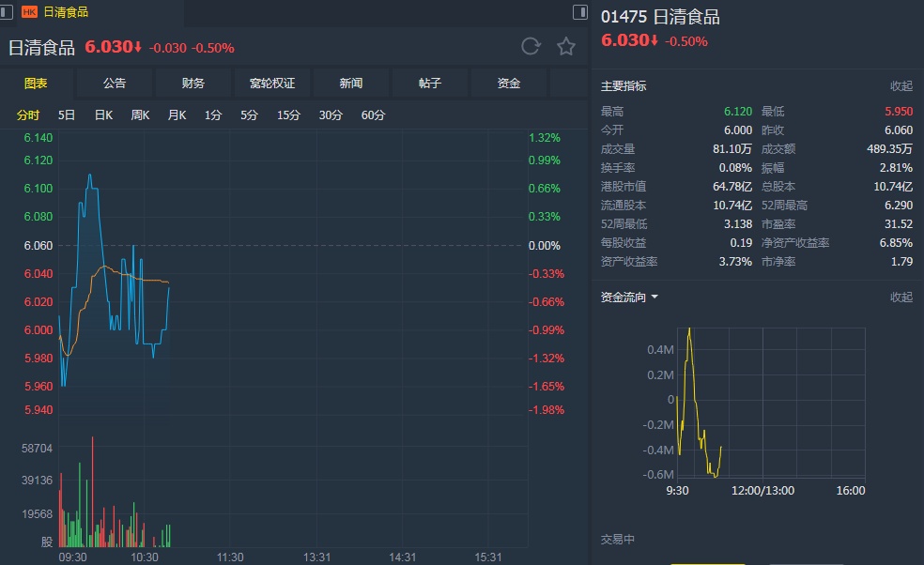Image resolution: width=924 pixels, height=565 pixels.
Task: Click the 10:30 marker on time axis
Action: (x=145, y=557)
